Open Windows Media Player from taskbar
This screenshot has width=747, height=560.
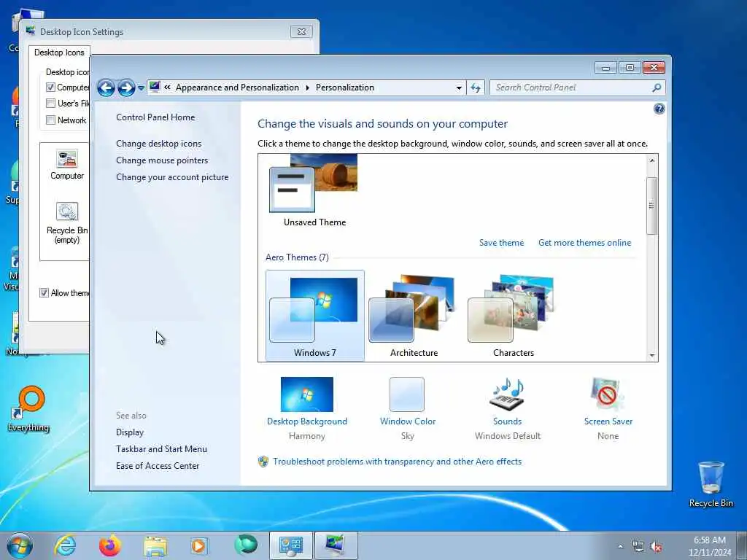tap(200, 546)
